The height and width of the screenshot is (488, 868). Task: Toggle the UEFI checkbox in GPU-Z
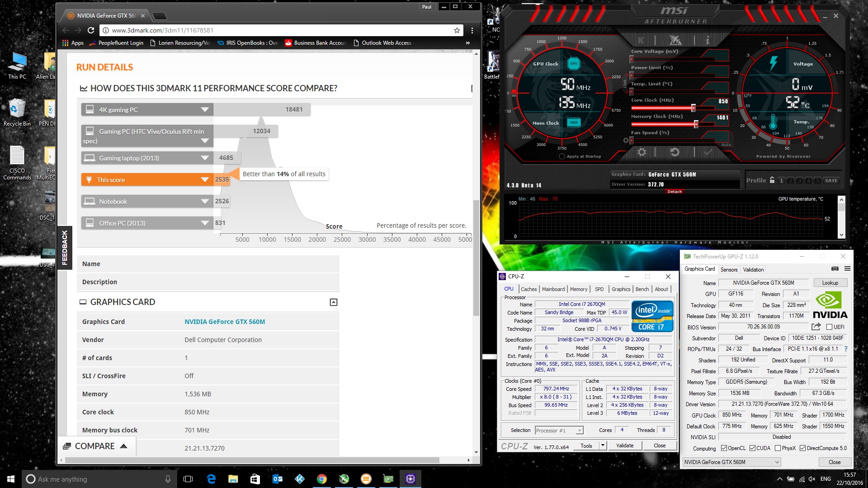pos(829,327)
